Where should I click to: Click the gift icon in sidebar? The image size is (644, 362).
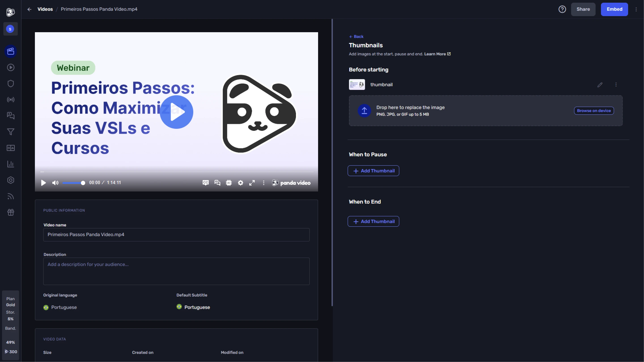point(11,212)
